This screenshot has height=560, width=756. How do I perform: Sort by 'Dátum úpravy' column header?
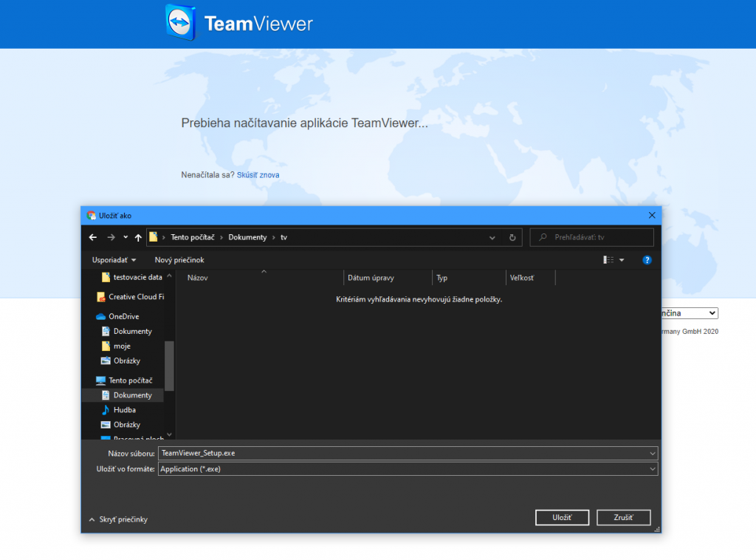pos(371,278)
